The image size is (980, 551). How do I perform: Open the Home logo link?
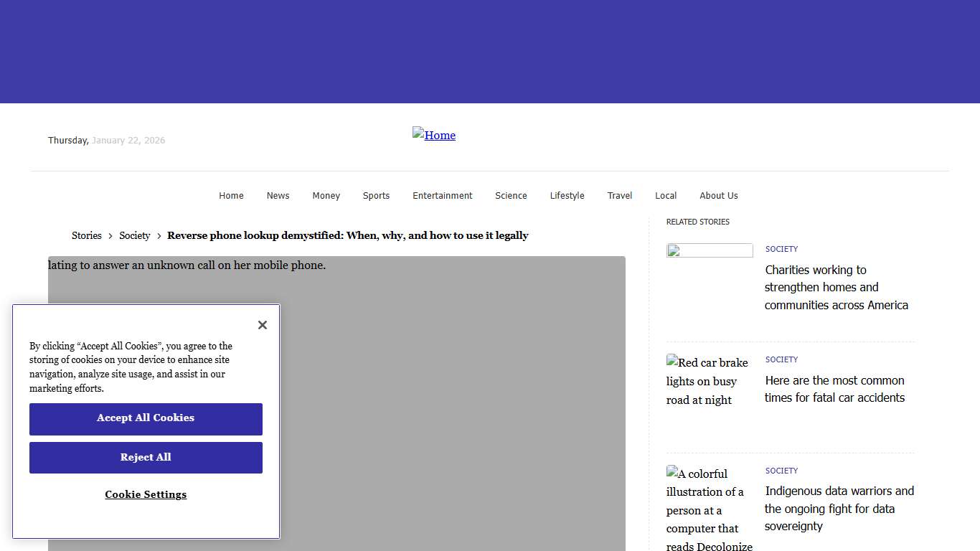coord(433,135)
